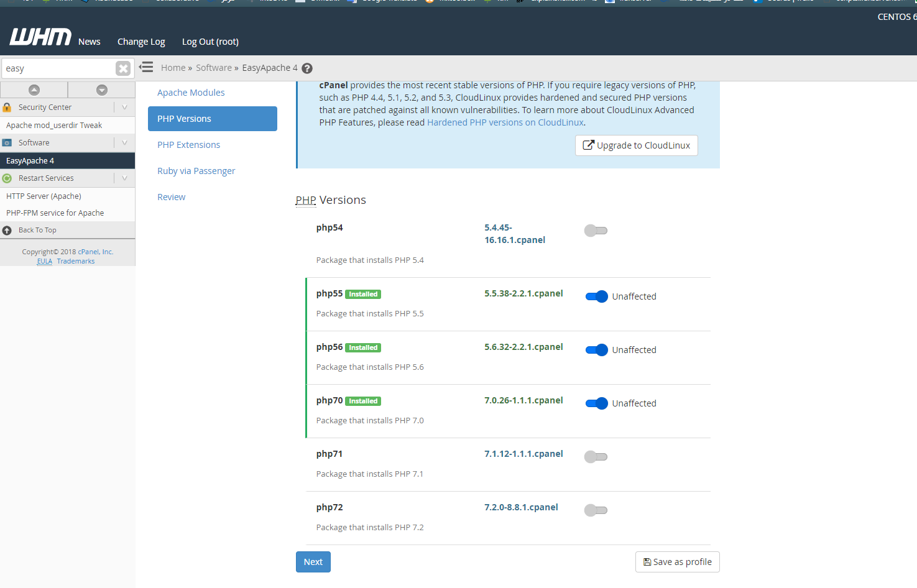
Task: Click Save as profile button
Action: click(x=678, y=562)
